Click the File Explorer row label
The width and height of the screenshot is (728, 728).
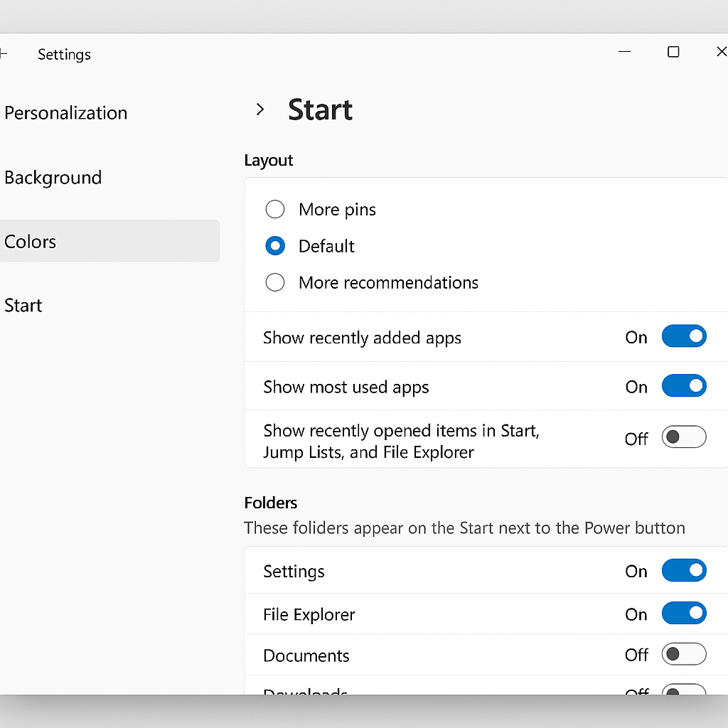point(309,615)
